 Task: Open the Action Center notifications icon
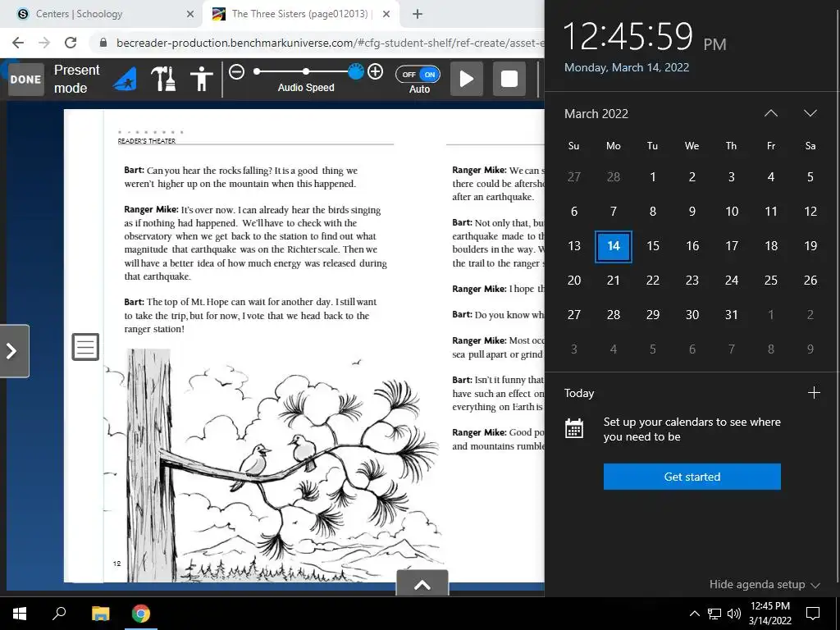tap(813, 614)
